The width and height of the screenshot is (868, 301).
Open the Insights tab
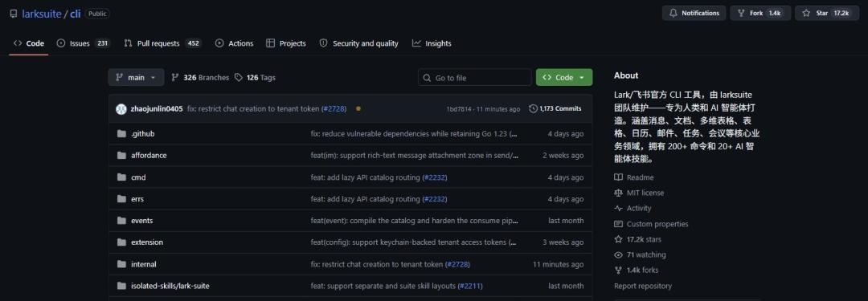432,43
